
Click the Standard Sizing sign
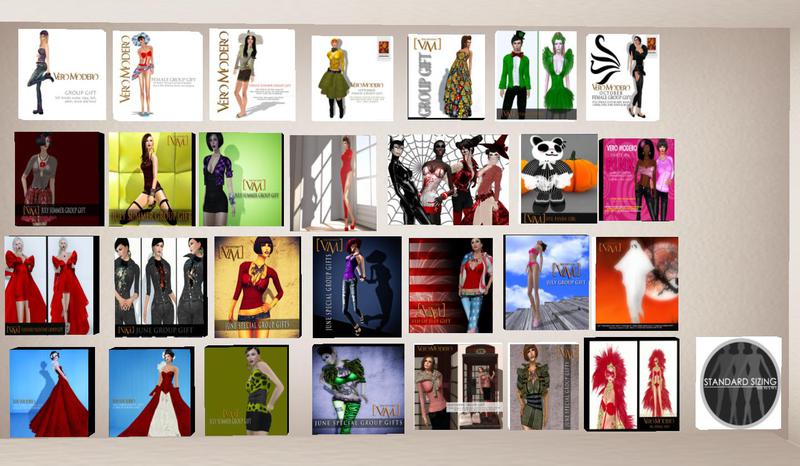(x=739, y=383)
